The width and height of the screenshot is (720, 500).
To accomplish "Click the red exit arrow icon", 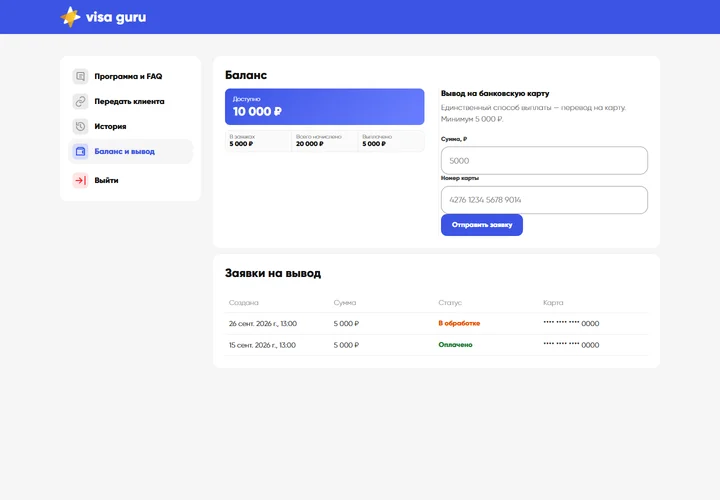I will 80,180.
